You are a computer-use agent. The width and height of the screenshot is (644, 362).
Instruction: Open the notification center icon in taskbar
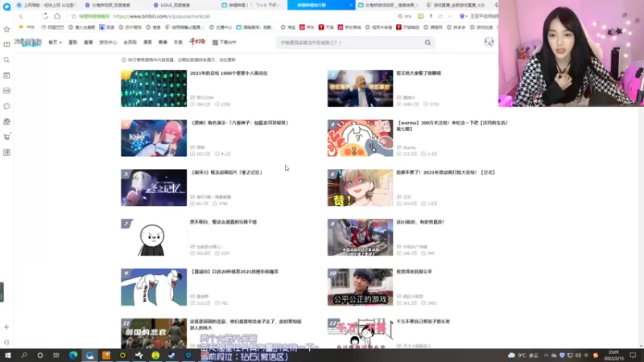click(x=633, y=356)
